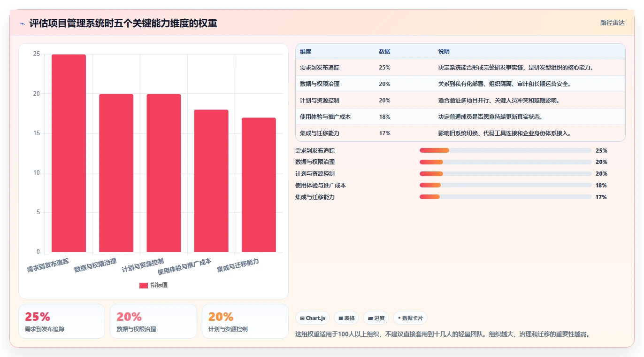
Task: Click the 18% value beside the 使用体验与推广成本 progress bar
Action: coord(601,186)
